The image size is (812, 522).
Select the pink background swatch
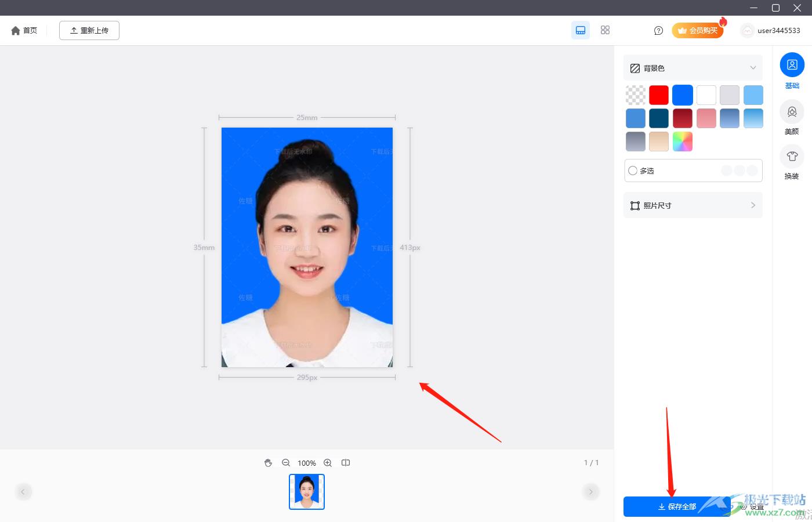click(706, 118)
